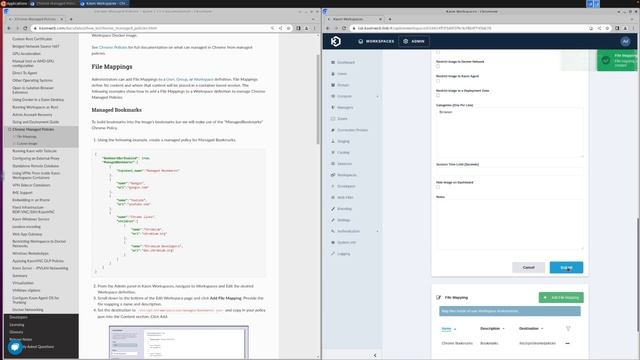The width and height of the screenshot is (640, 360).
Task: Collapse Chrome Managed Policies docs tree item
Action: (9, 129)
